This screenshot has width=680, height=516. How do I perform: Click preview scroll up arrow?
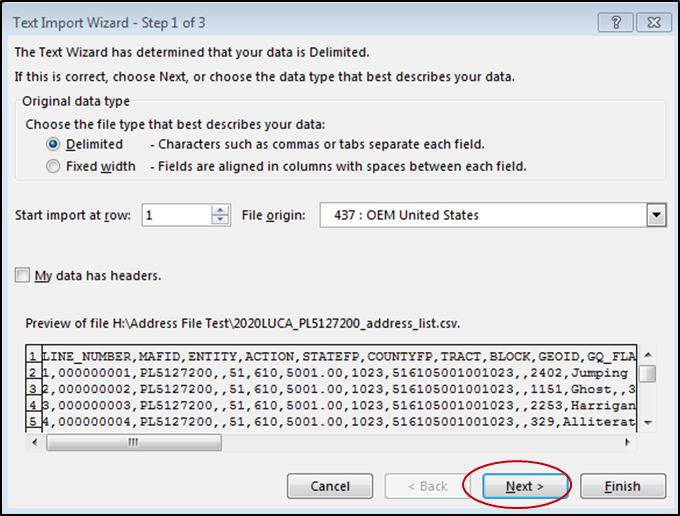(648, 355)
